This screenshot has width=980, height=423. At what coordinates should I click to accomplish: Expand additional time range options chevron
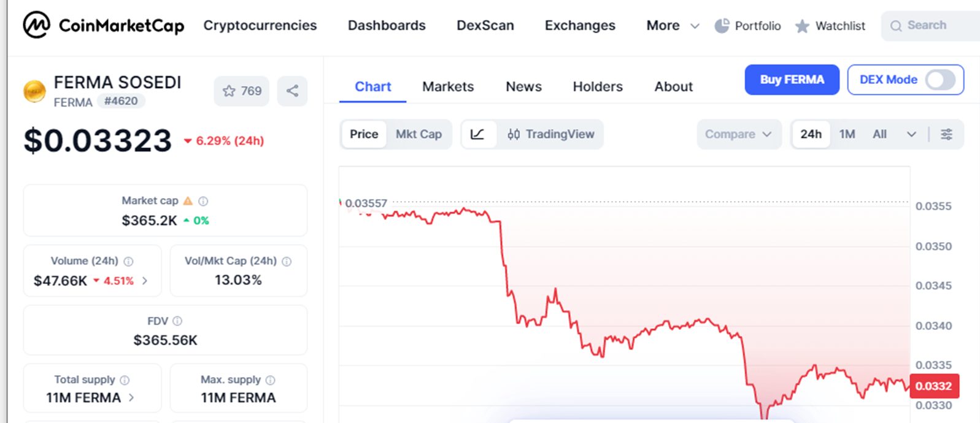(911, 134)
